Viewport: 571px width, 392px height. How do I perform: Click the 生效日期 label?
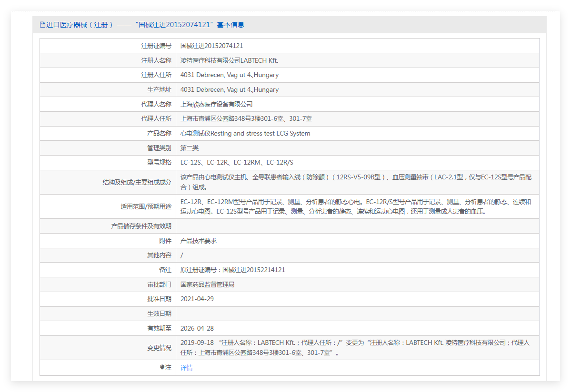pyautogui.click(x=159, y=314)
